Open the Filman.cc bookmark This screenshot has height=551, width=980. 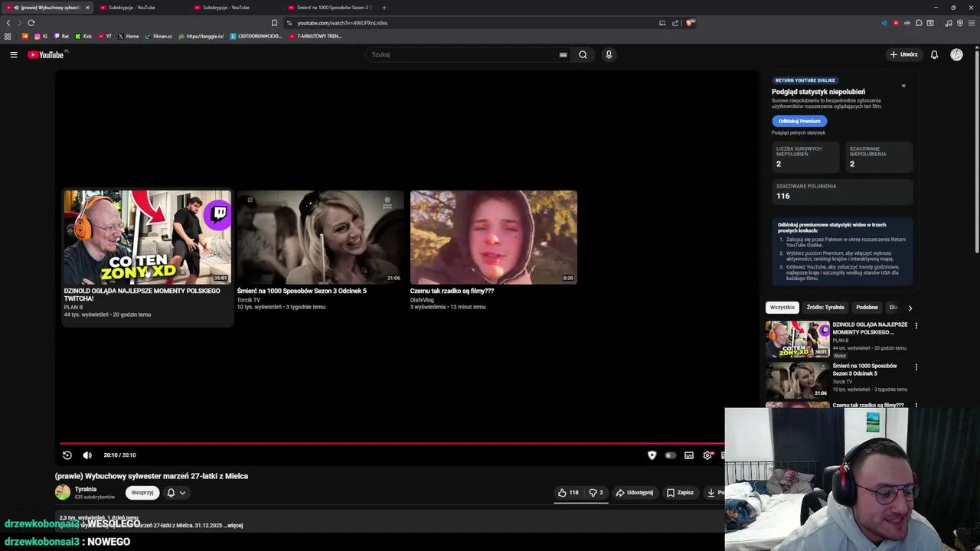tap(158, 36)
